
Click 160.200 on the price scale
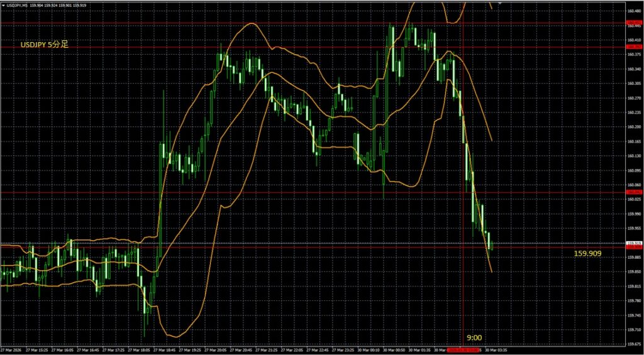pyautogui.click(x=633, y=127)
